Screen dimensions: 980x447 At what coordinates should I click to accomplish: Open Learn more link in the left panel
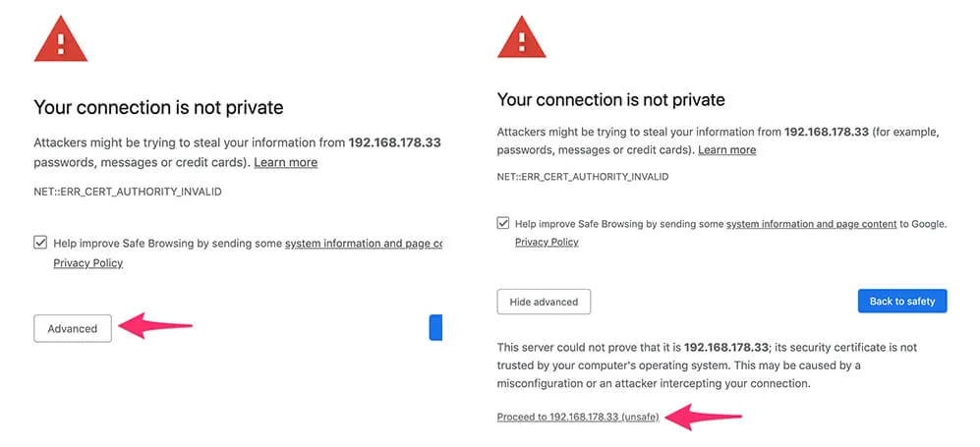click(x=286, y=162)
